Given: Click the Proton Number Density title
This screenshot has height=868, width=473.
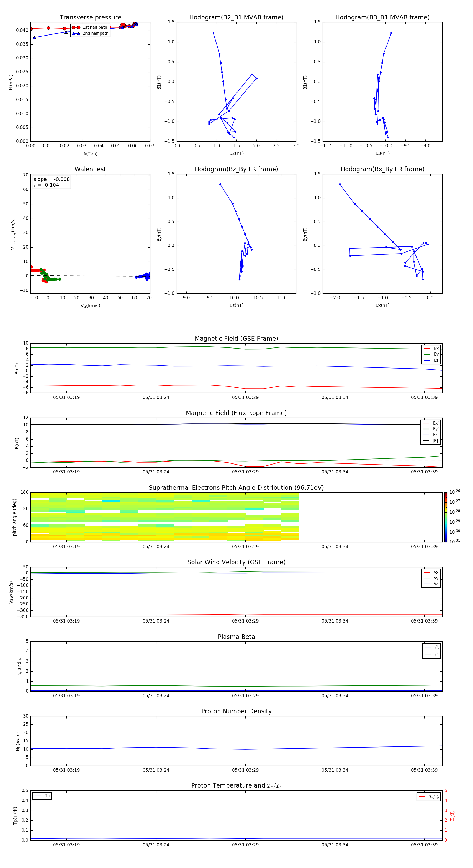Looking at the screenshot, I should click(x=236, y=711).
